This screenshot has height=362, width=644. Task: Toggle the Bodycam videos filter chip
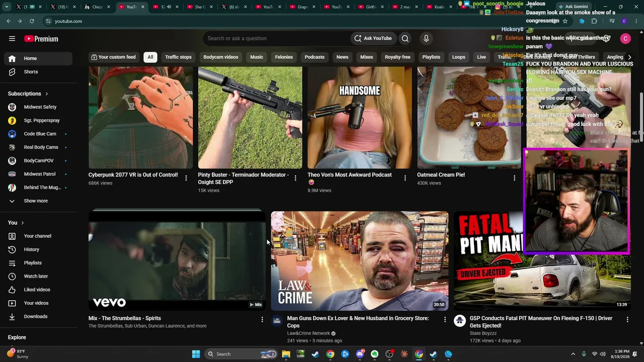(221, 57)
